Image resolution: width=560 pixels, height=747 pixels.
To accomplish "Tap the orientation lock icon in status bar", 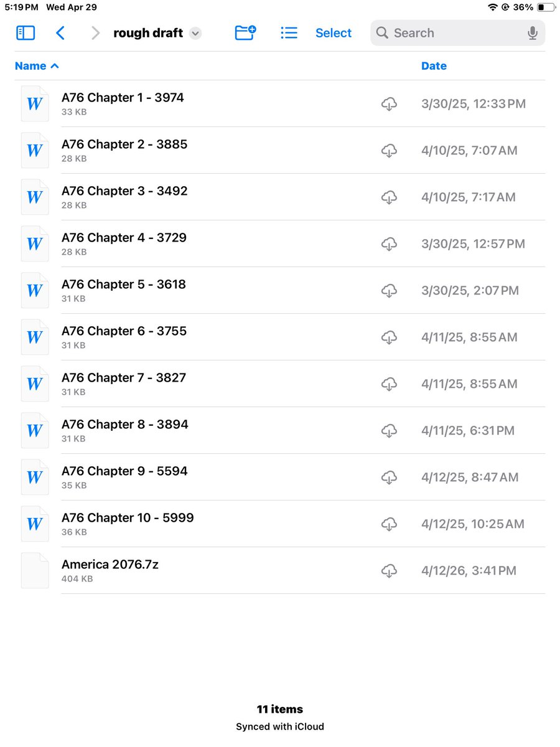I will tap(506, 7).
